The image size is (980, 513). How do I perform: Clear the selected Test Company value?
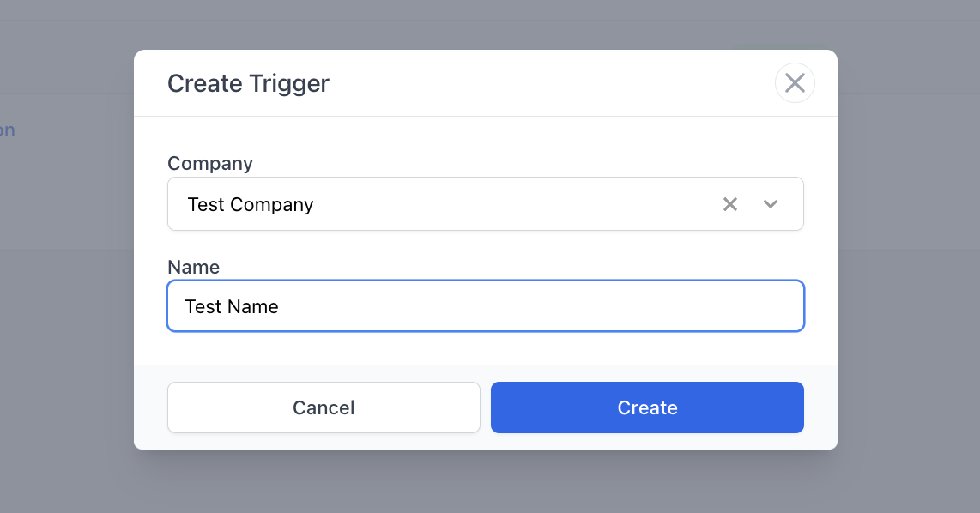[x=730, y=204]
